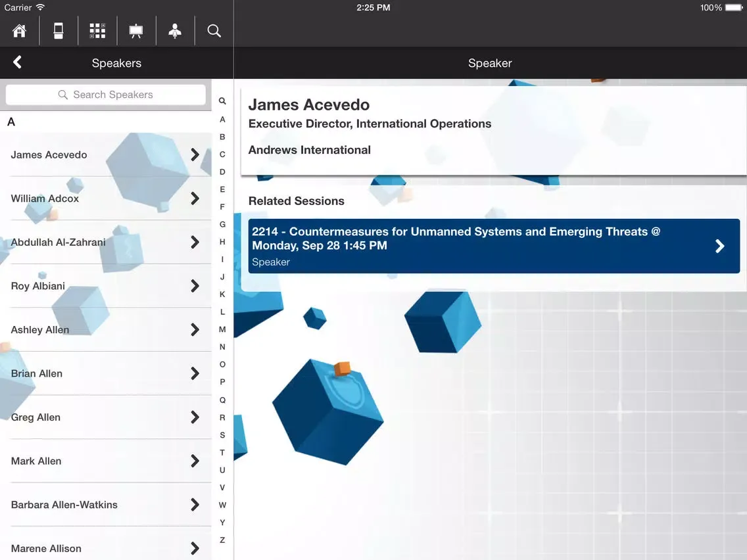747x560 pixels.
Task: Open session 2214 chevron arrow
Action: pos(720,246)
